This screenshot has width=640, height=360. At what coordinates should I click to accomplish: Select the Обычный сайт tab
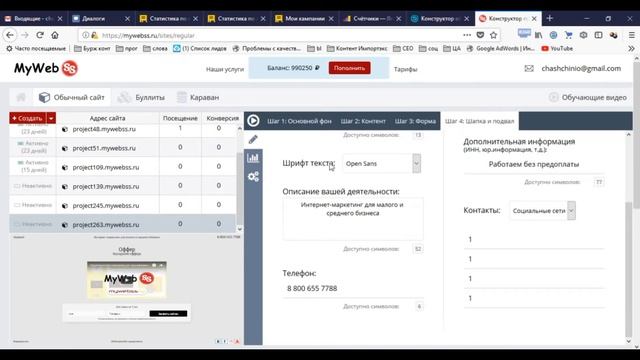click(72, 97)
